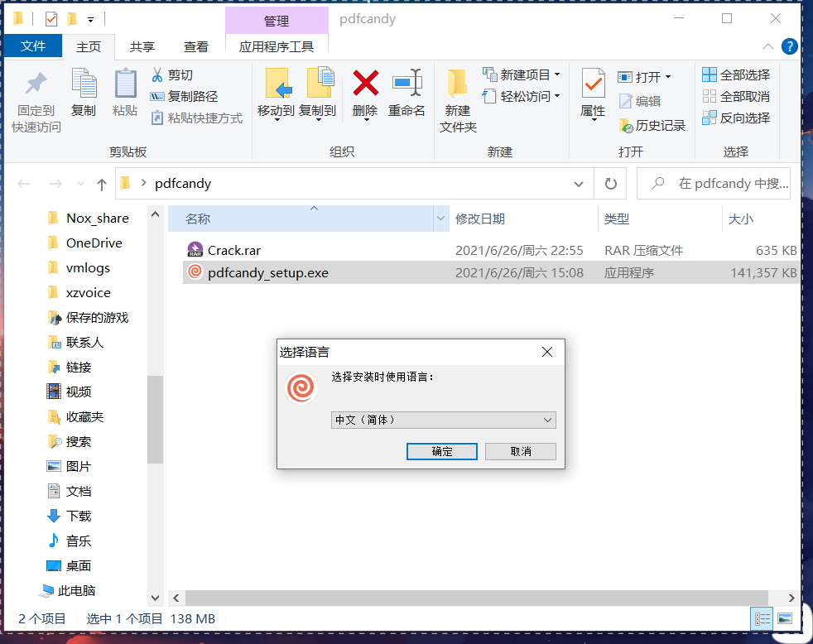The width and height of the screenshot is (813, 644).
Task: Click Invert Selection in the ribbon
Action: tap(736, 118)
